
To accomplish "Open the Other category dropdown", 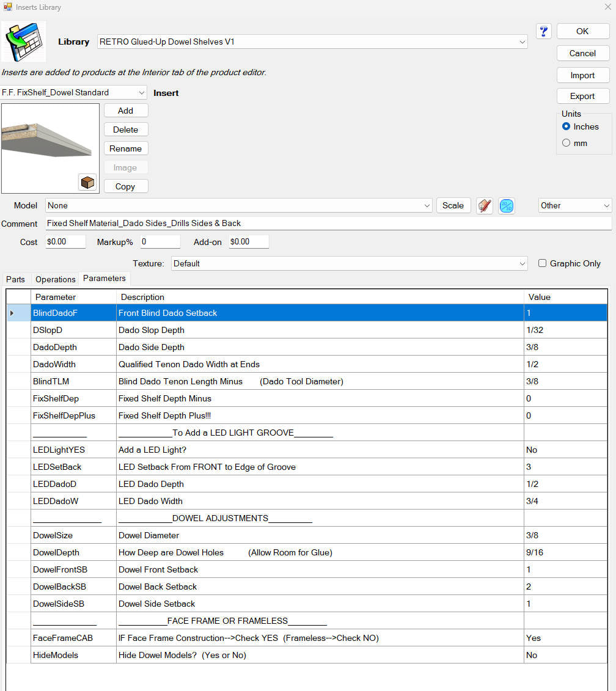I will click(x=574, y=206).
